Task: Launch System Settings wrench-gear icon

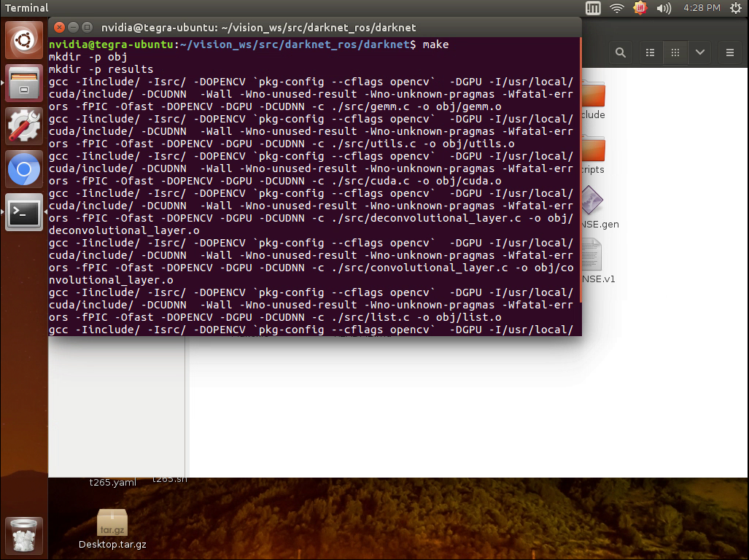Action: tap(24, 127)
